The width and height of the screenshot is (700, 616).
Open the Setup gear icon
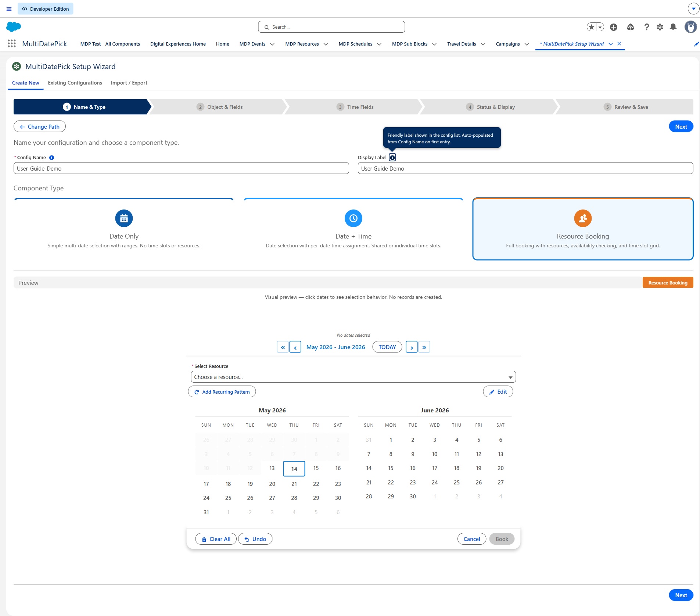660,27
